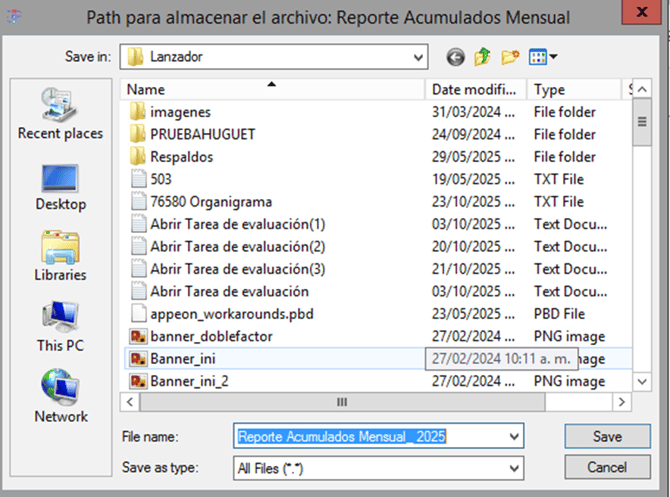Open the View Menu dropdown icon
Viewport: 670px width, 497px height.
click(x=542, y=58)
